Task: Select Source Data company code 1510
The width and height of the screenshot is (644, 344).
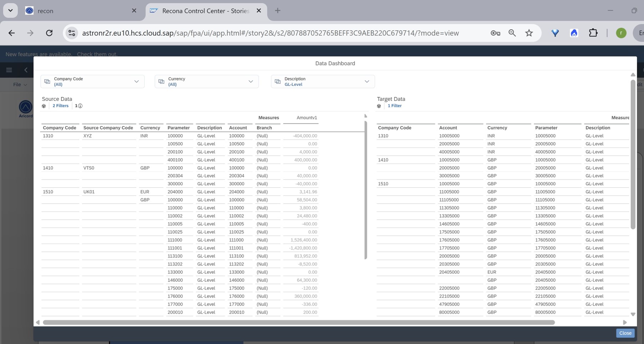Action: [60, 192]
